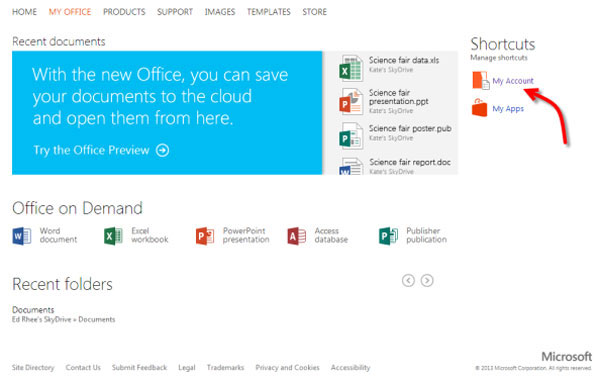This screenshot has height=380, width=600.
Task: Launch Excel workbook text link
Action: (x=150, y=235)
